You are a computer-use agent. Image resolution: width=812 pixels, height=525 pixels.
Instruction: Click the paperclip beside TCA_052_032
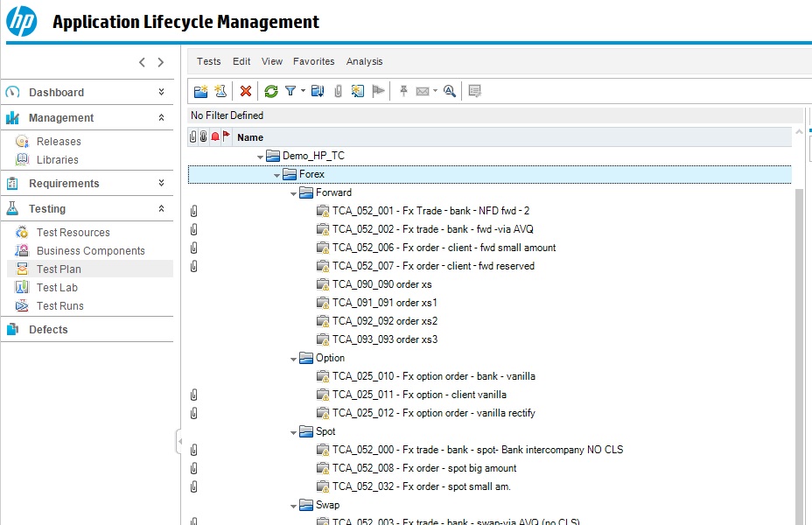193,486
